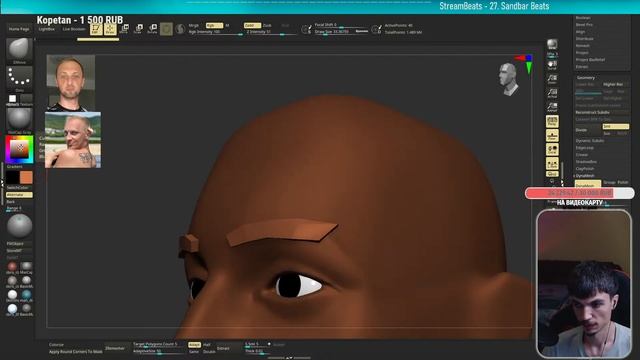Click in the color picker square
Image resolution: width=640 pixels, height=360 pixels.
coord(19,150)
